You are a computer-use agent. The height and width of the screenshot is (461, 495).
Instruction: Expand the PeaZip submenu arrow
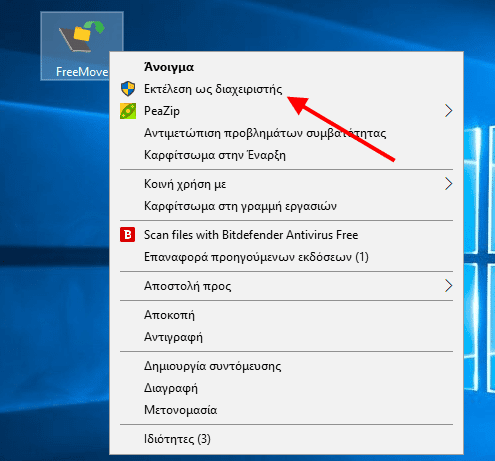(x=449, y=111)
